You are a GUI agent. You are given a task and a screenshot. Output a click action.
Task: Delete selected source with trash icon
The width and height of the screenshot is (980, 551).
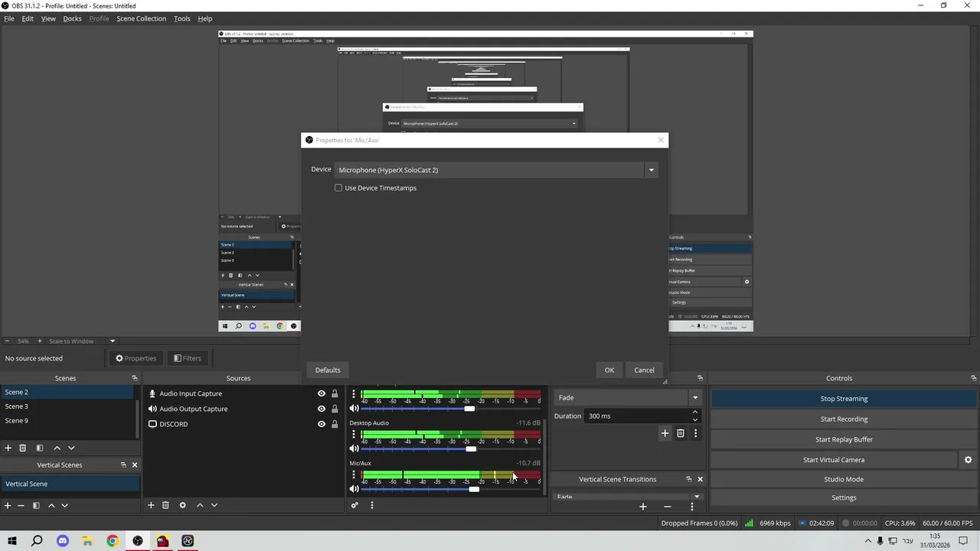165,505
